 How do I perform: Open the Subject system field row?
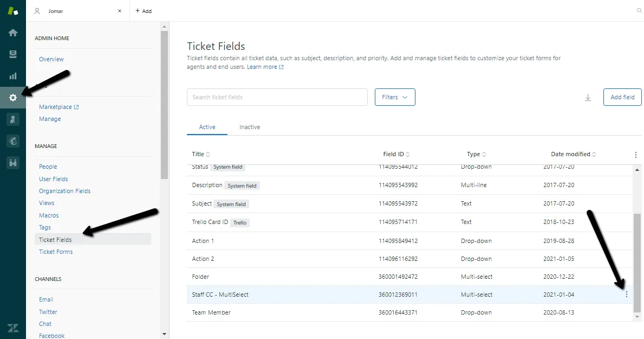409,203
